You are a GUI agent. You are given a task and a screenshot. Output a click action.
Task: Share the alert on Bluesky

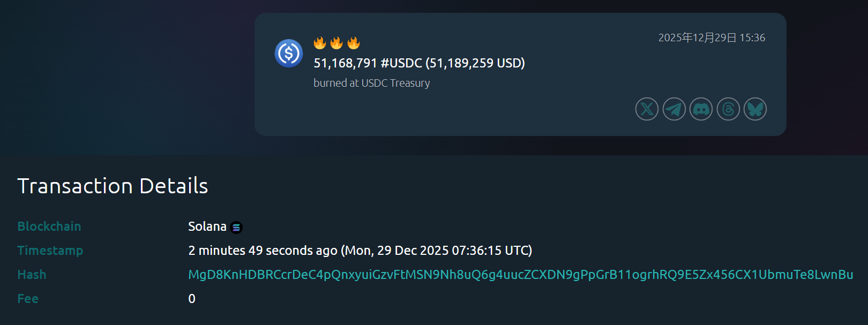[x=755, y=109]
